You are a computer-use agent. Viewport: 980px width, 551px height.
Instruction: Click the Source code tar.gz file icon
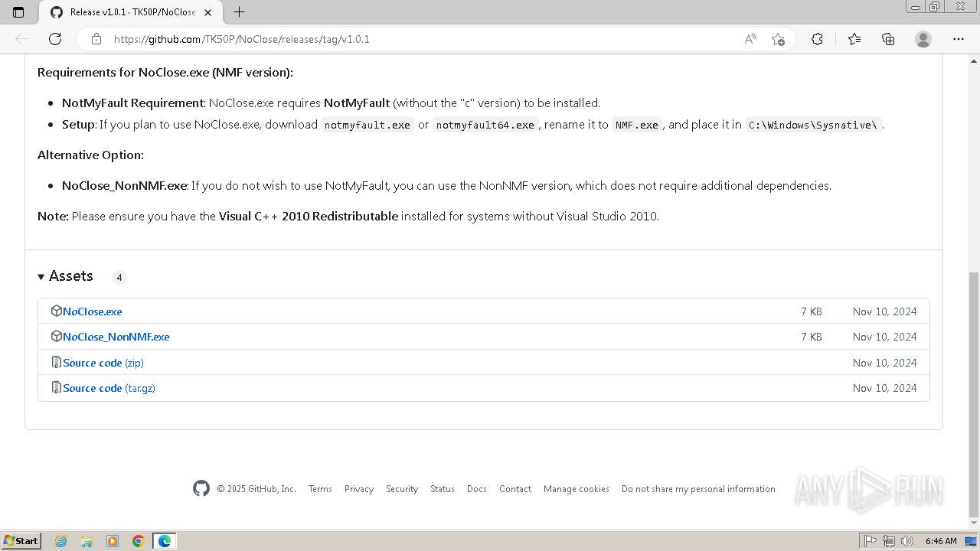tap(56, 387)
